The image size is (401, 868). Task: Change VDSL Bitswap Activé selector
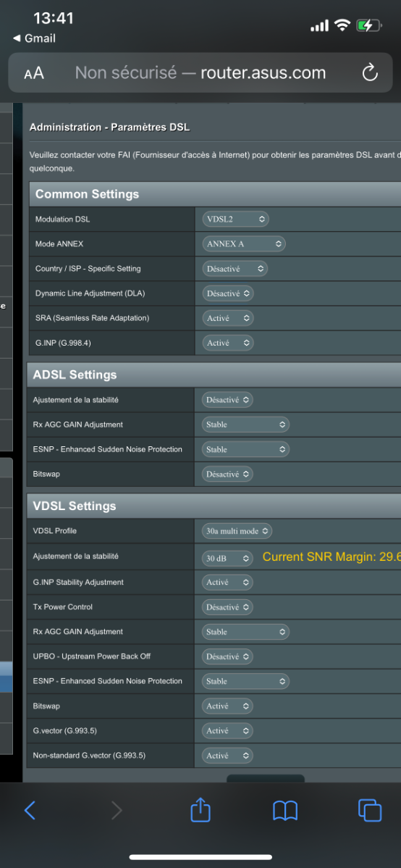(x=227, y=706)
